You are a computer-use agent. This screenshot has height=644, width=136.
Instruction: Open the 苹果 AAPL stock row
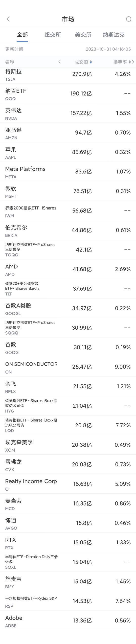pyautogui.click(x=68, y=152)
